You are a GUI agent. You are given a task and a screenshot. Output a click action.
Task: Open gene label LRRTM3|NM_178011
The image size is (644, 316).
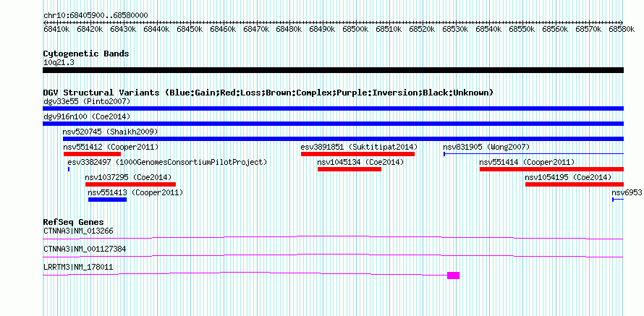coord(78,267)
